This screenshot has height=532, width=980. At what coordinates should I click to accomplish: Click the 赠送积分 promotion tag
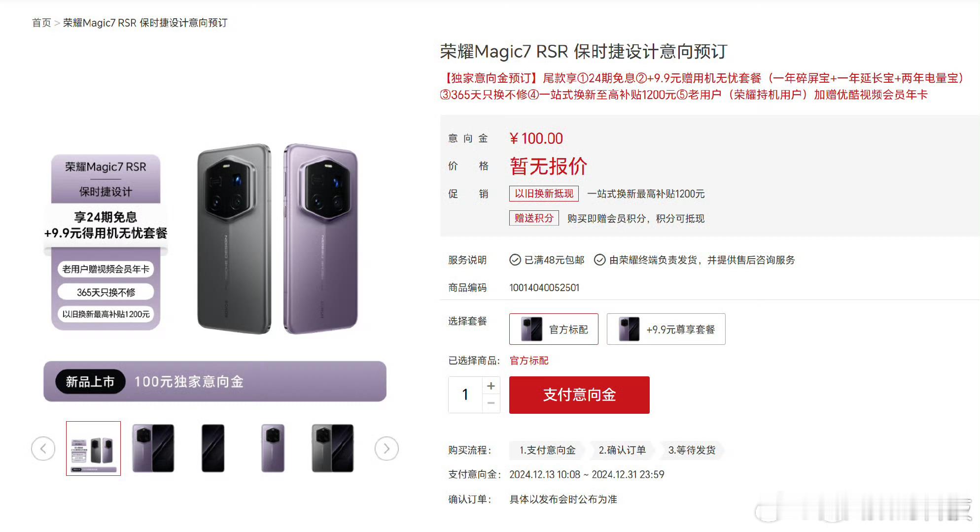pyautogui.click(x=534, y=218)
